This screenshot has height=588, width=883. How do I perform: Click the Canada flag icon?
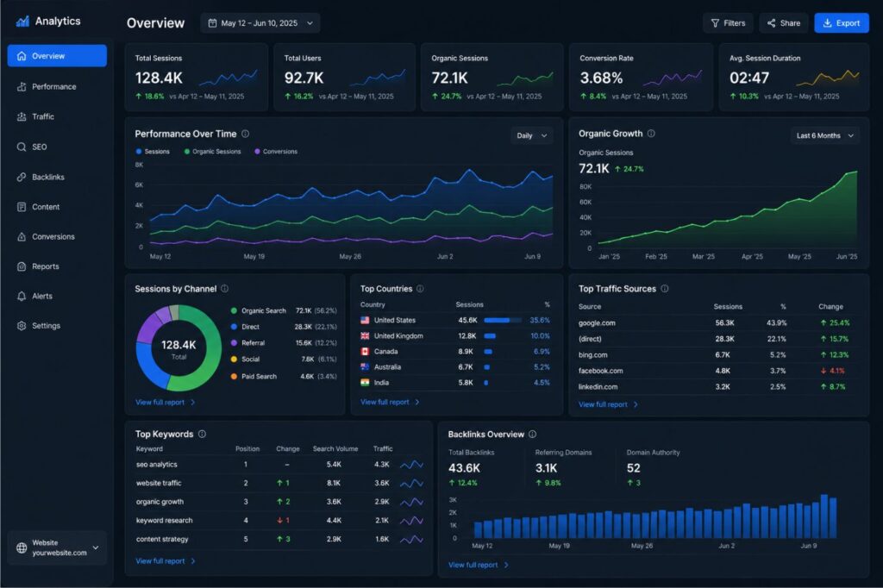[365, 352]
